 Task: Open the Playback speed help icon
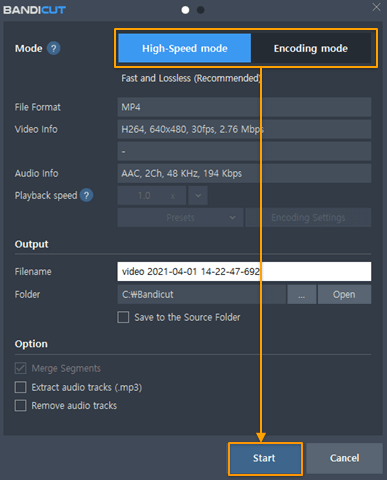pos(86,195)
